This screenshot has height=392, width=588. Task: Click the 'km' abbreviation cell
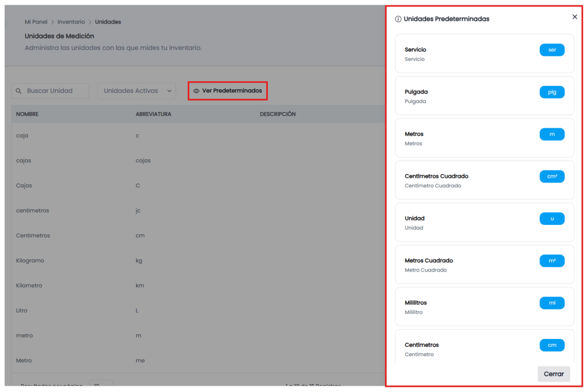(140, 285)
